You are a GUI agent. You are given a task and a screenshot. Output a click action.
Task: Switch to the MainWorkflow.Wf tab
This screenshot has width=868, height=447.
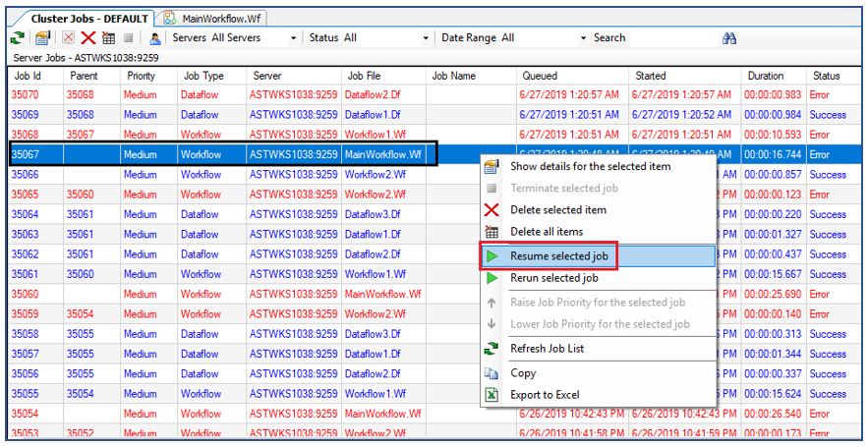click(216, 18)
